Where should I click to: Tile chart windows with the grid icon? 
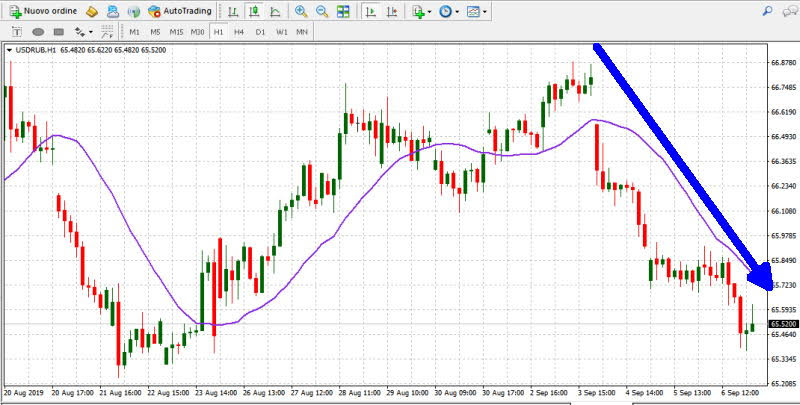344,12
